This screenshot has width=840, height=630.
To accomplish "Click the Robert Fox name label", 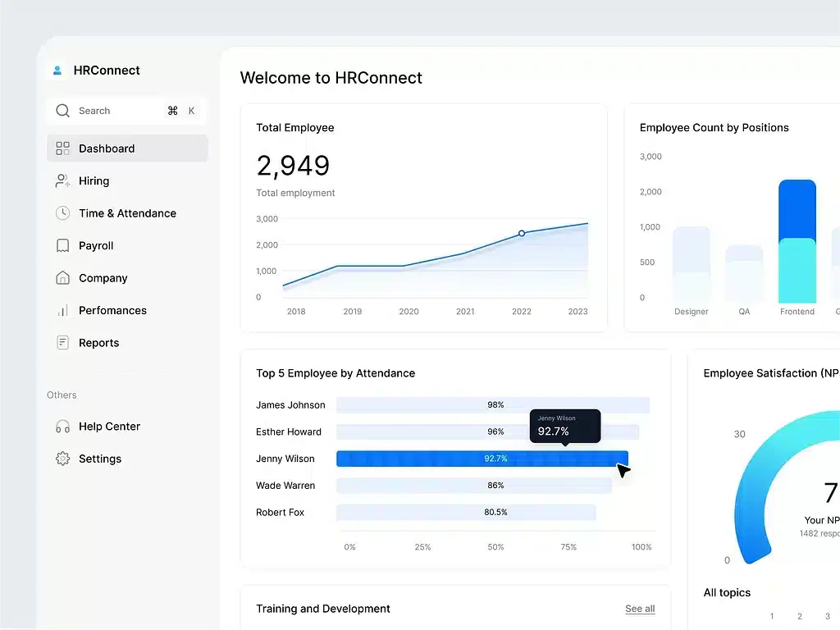I will click(280, 512).
